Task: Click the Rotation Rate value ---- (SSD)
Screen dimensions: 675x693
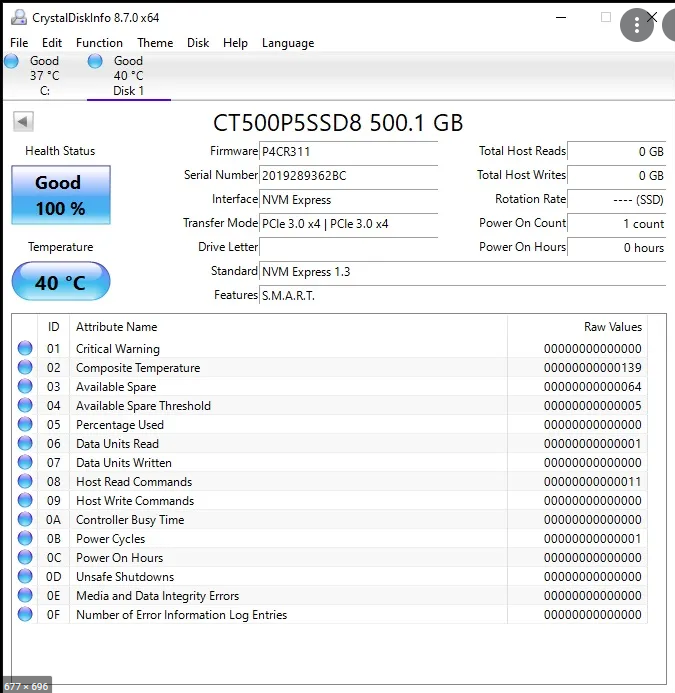Action: pos(617,200)
